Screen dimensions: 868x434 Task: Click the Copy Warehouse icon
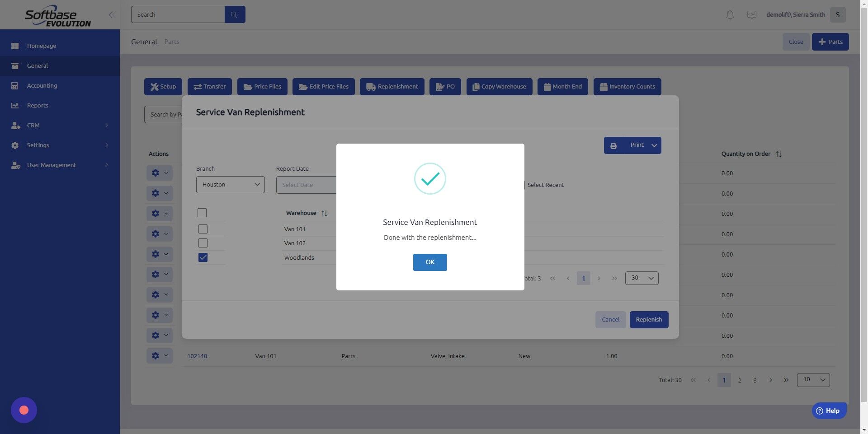pos(476,86)
